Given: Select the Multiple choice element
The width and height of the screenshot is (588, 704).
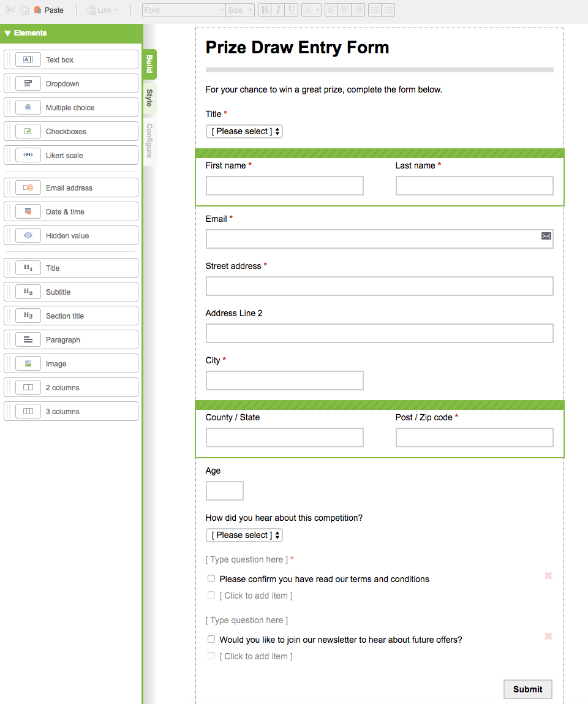Looking at the screenshot, I should (71, 107).
